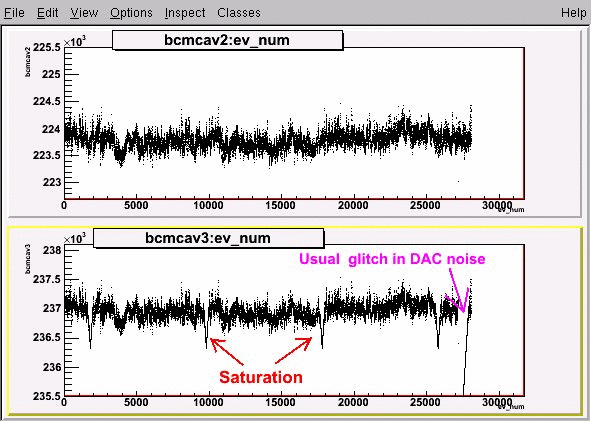
Task: Select the bcmcav2:ev_num plot title box
Action: 227,40
